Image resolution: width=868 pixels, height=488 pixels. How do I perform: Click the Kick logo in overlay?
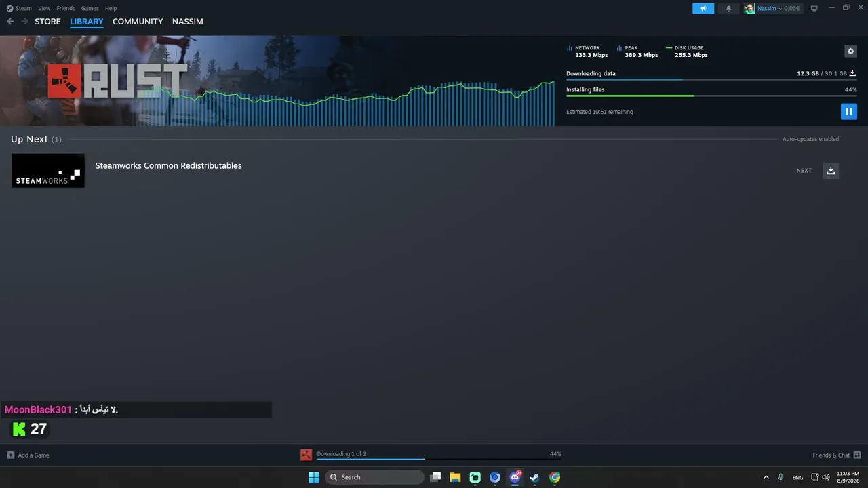(19, 429)
